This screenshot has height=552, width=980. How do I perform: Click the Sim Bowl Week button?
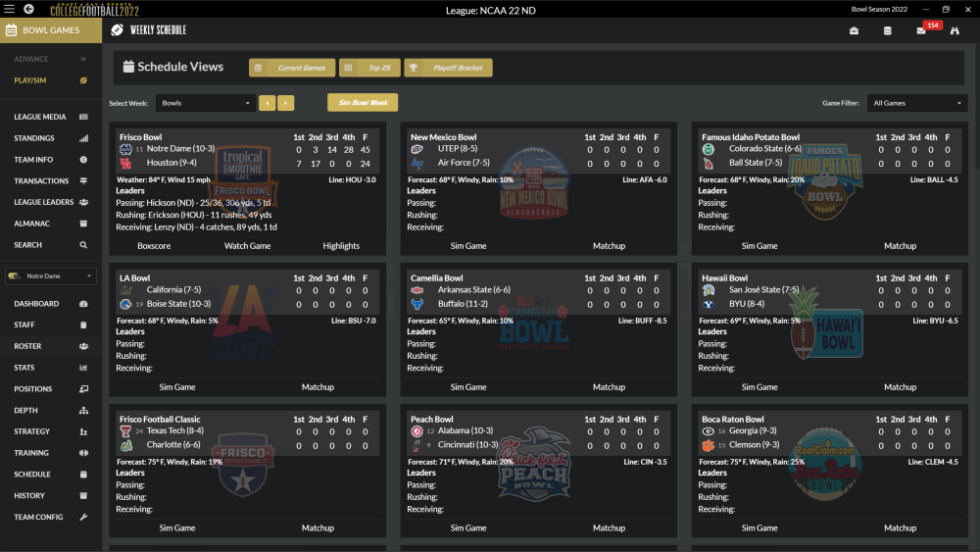(x=363, y=103)
